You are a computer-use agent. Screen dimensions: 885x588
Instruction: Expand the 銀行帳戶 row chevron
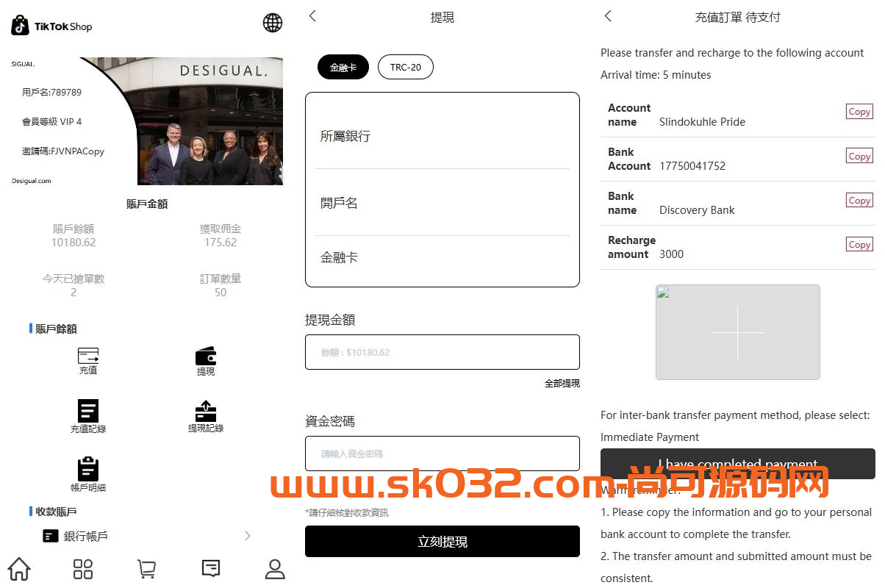[x=248, y=536]
